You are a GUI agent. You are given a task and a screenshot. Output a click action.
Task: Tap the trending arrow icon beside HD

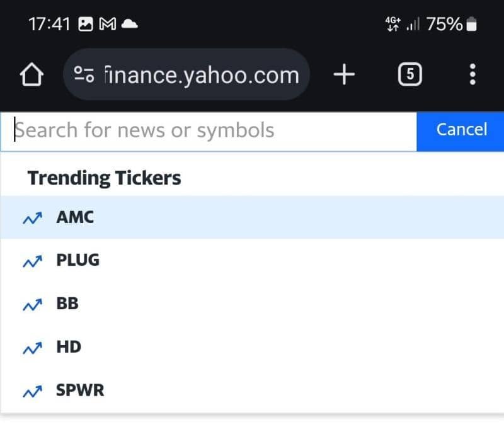tap(32, 348)
